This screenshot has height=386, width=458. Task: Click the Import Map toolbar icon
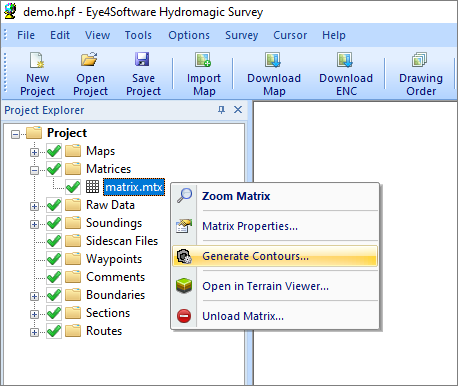tap(203, 60)
